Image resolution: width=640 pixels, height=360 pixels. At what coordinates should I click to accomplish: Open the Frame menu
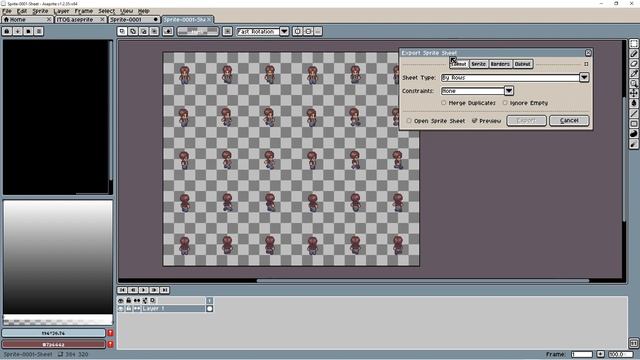(x=84, y=11)
